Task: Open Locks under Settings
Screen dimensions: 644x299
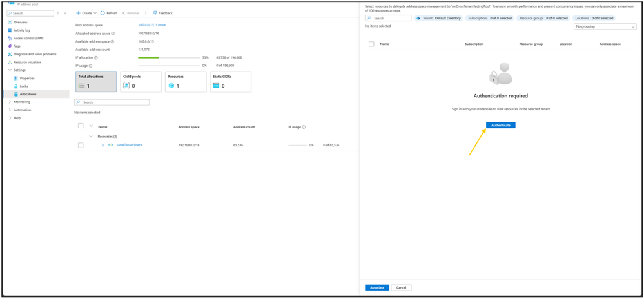Action: pyautogui.click(x=24, y=86)
